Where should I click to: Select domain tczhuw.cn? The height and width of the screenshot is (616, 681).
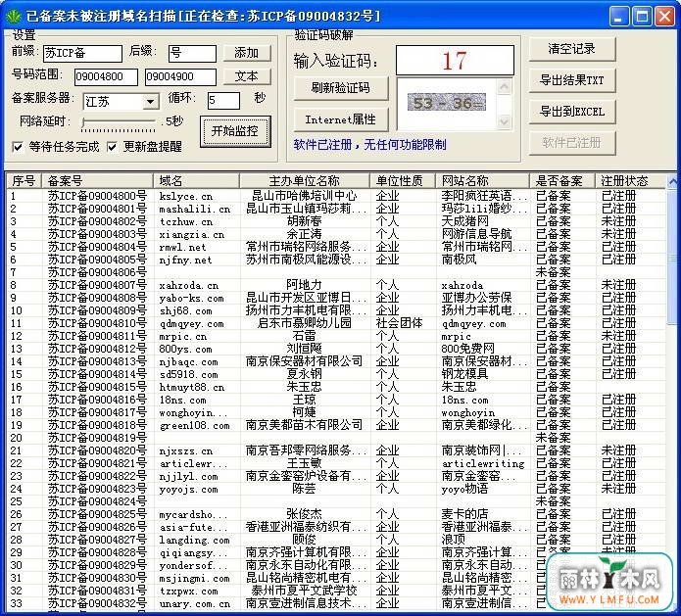(x=186, y=222)
